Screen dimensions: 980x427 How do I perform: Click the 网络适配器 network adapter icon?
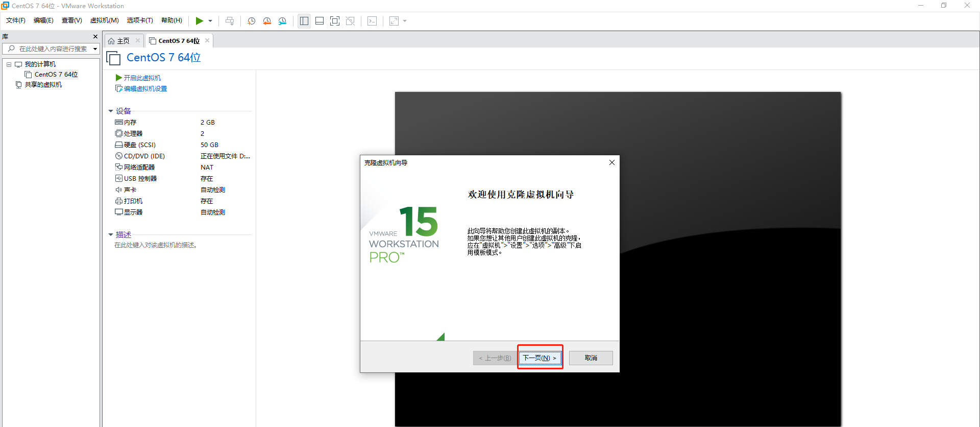click(x=119, y=168)
